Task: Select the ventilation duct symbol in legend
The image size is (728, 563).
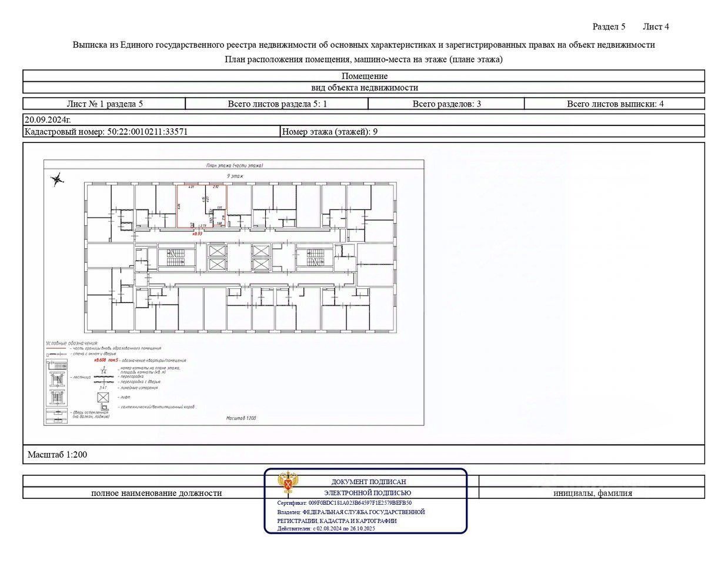Action: [x=104, y=407]
